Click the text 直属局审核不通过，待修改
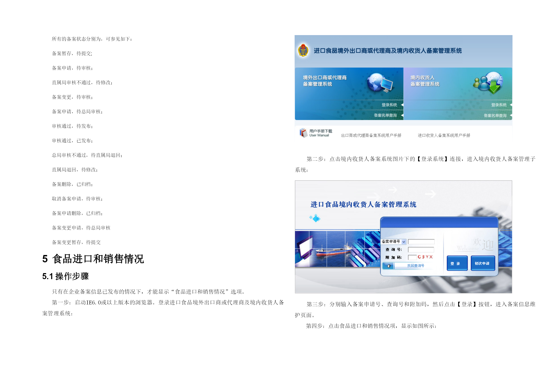 tap(82, 83)
